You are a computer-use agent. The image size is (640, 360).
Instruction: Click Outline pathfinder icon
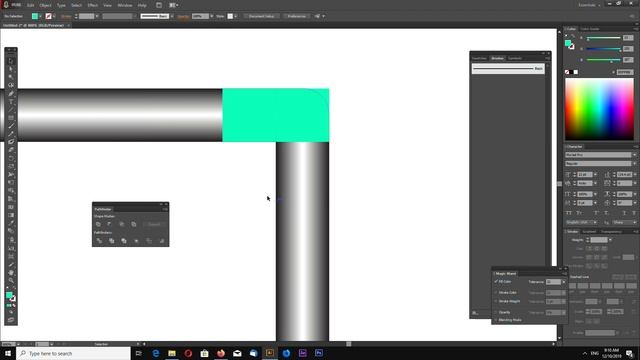149,241
